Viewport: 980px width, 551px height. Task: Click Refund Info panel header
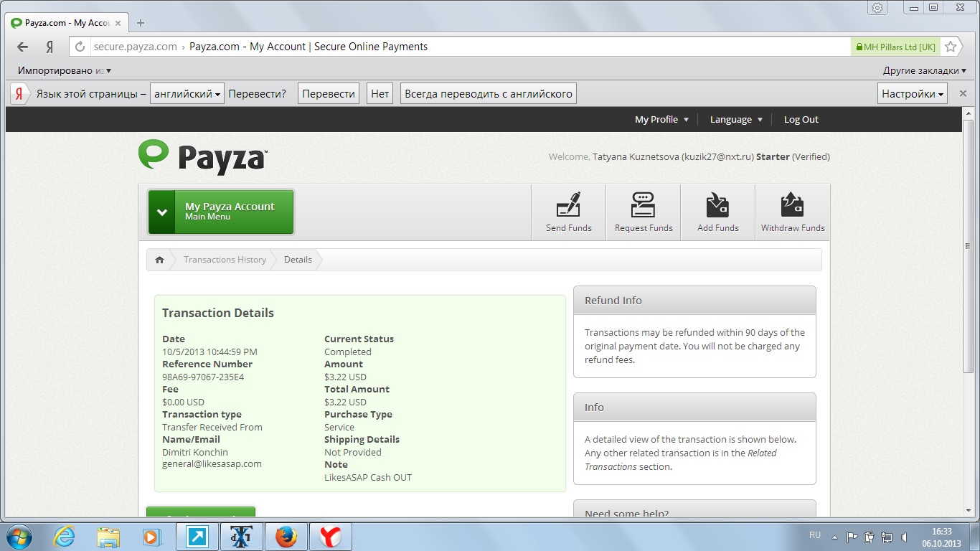click(694, 301)
